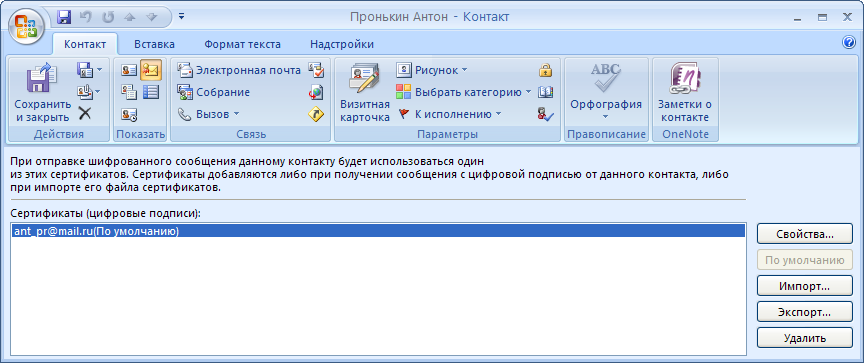
Task: Click the Импорт... button
Action: 805,287
